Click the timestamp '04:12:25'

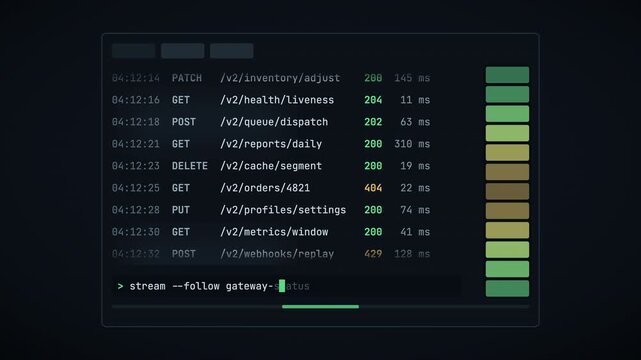coord(136,188)
